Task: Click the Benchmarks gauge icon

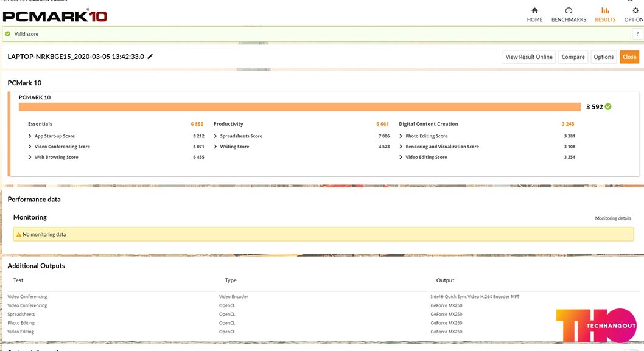Action: point(569,10)
